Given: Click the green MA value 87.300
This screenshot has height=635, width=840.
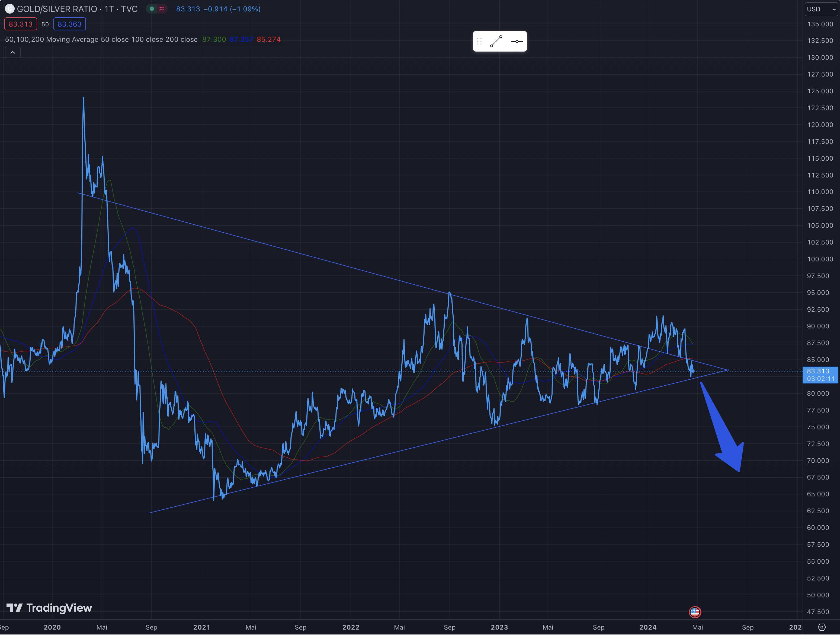Looking at the screenshot, I should point(214,40).
